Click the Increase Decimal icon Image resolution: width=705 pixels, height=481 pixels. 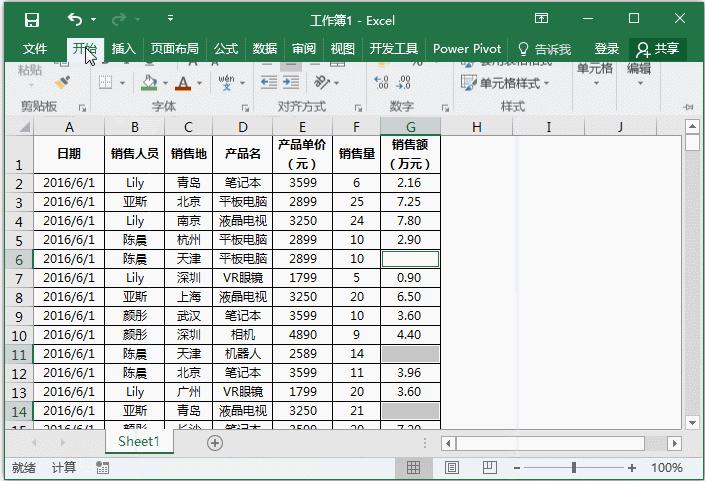[x=381, y=82]
